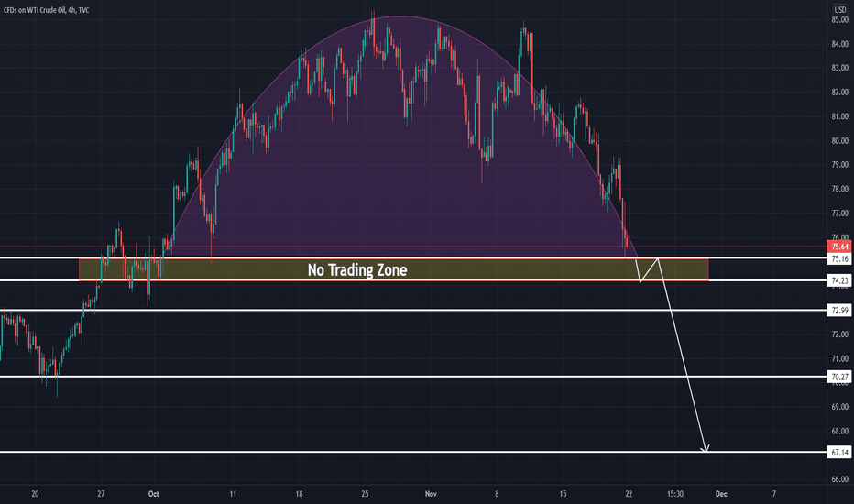The height and width of the screenshot is (504, 854).
Task: Click the 82.00 price axis tick
Action: (x=839, y=92)
